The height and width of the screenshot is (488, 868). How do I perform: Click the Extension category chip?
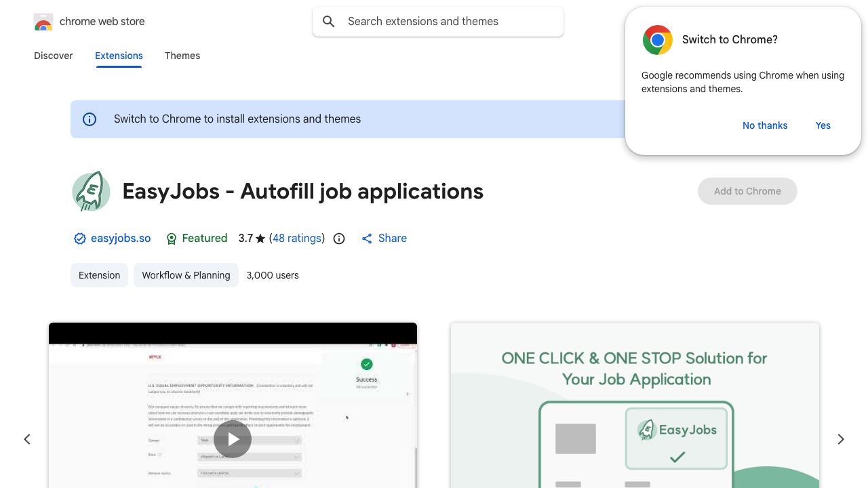pos(99,275)
